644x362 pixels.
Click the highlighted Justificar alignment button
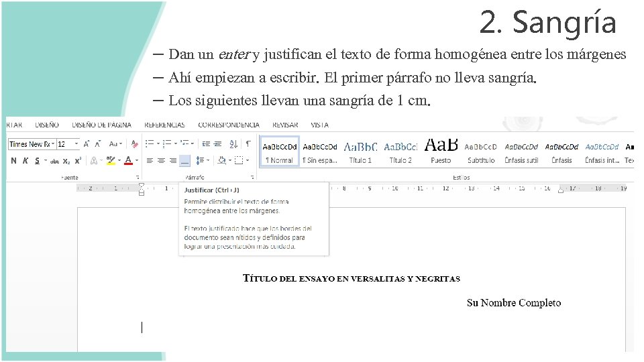(x=185, y=160)
